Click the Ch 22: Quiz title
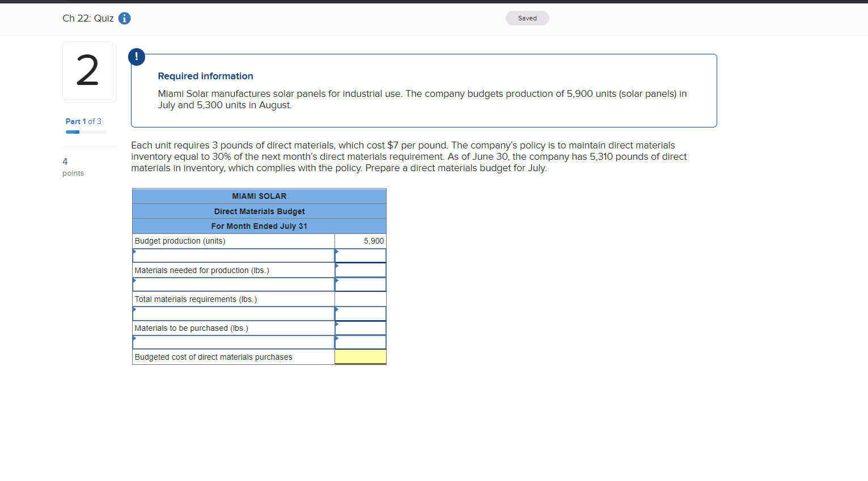This screenshot has width=868, height=481. (88, 18)
